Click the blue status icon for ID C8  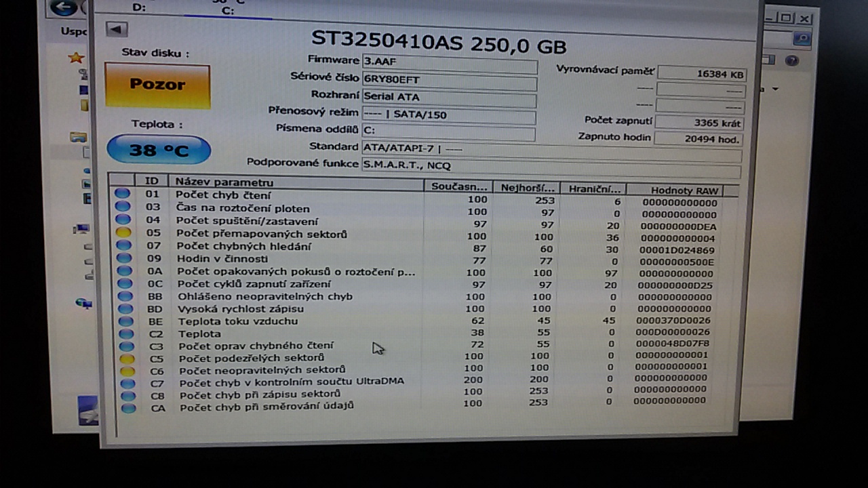(128, 396)
